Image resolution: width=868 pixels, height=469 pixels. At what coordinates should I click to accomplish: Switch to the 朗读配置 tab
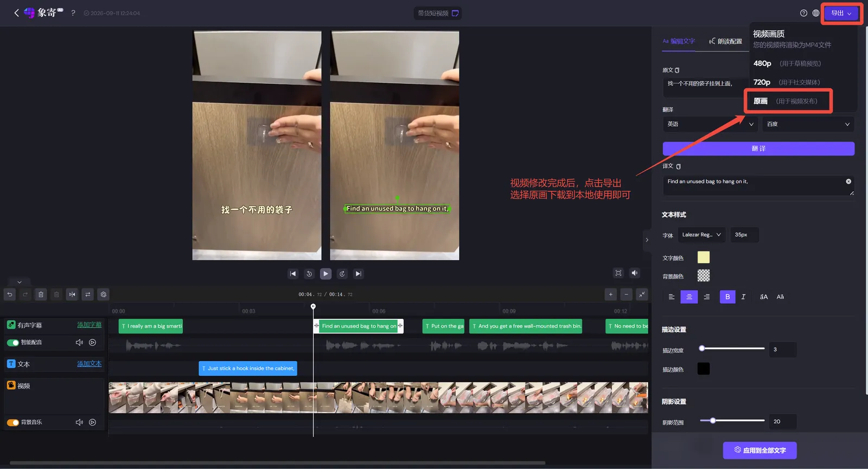(725, 41)
